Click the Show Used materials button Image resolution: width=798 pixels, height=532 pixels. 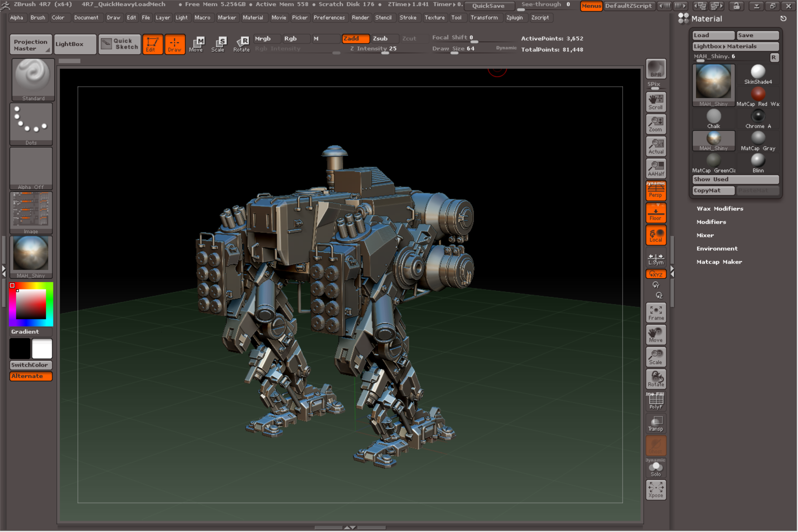[x=734, y=180]
